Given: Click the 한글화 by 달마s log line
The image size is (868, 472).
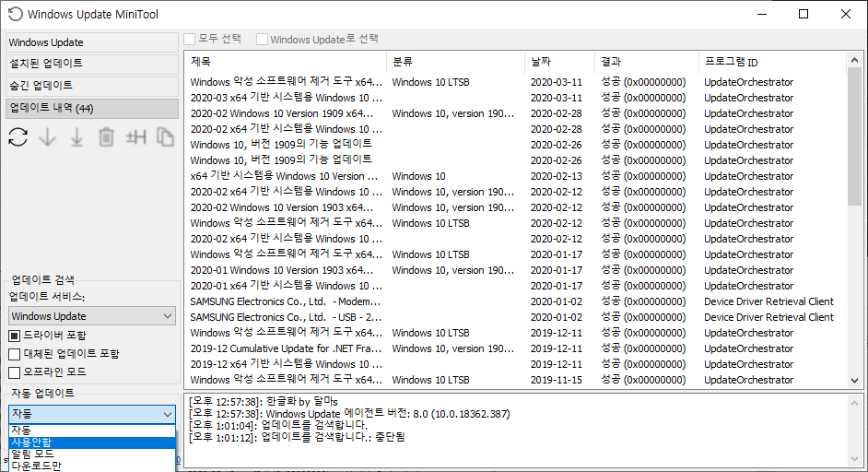Looking at the screenshot, I should (263, 402).
